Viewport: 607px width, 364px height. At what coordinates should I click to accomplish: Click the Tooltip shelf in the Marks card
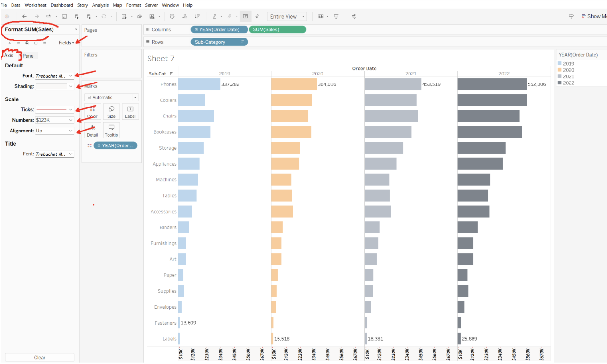coord(111,130)
